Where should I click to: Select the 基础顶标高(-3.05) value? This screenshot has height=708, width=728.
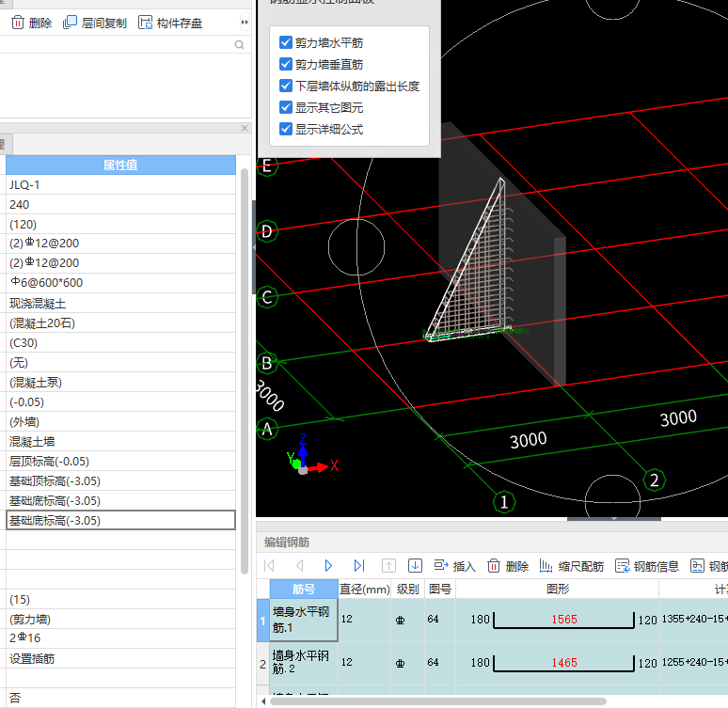click(120, 481)
